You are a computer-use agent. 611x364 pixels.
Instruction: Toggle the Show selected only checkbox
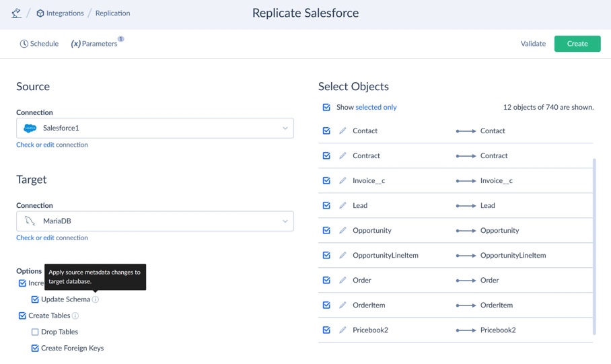(x=326, y=107)
